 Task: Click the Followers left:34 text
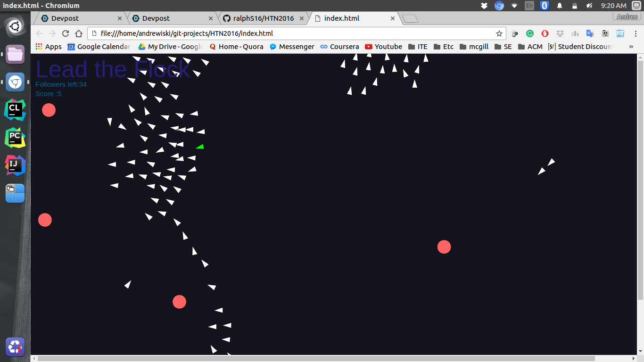pyautogui.click(x=61, y=84)
